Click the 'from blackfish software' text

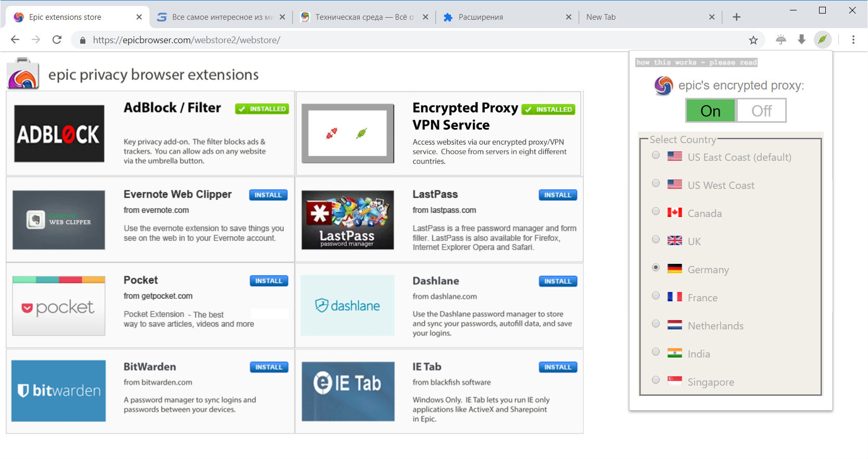pyautogui.click(x=451, y=382)
